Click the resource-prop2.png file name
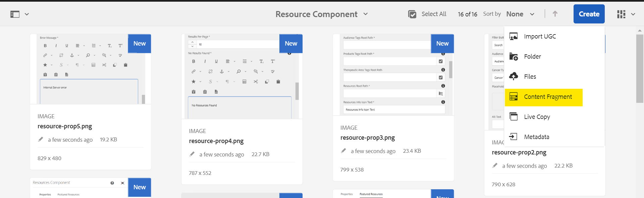 [x=519, y=152]
